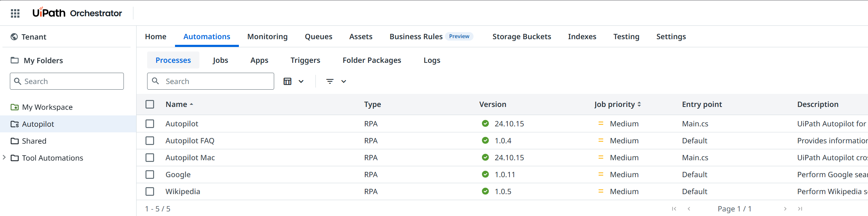Tick the Google row checkbox

click(x=150, y=174)
